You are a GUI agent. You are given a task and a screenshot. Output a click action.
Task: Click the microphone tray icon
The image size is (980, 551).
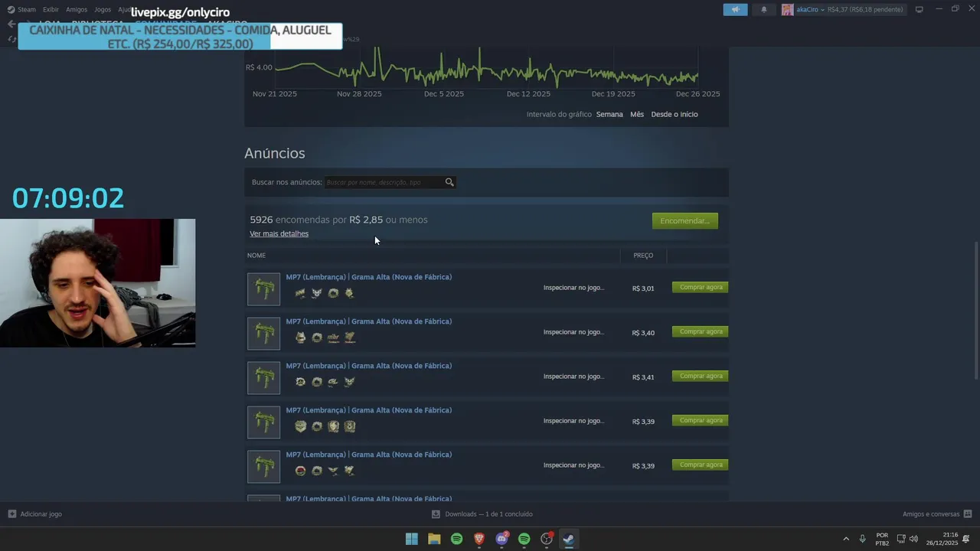(862, 539)
